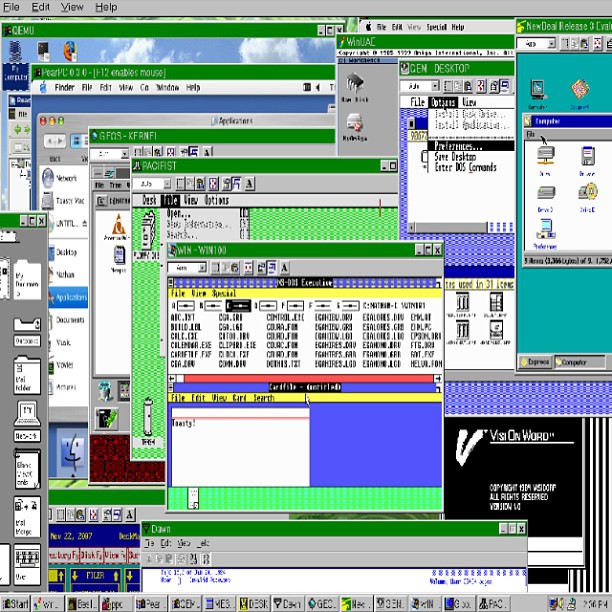Viewport: 612px width, 612px height.
Task: Choose Enter DOS Commands in GEM menu
Action: [x=466, y=167]
